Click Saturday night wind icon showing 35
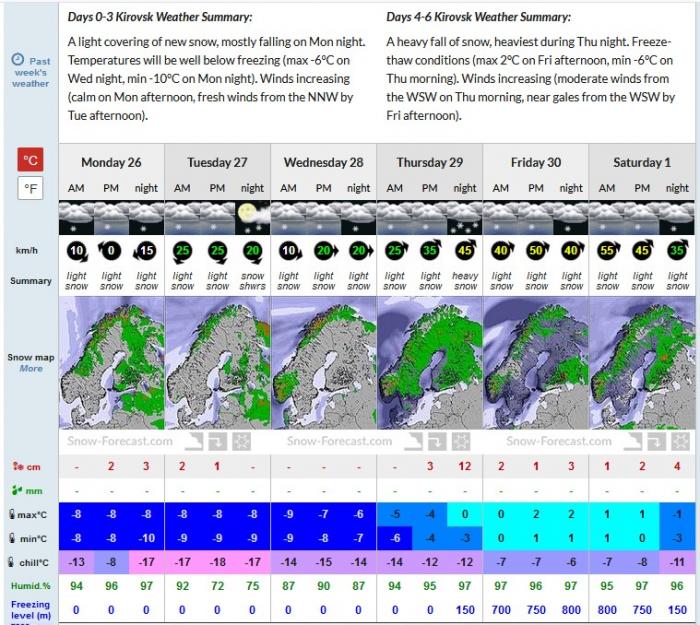Viewport: 700px width, 625px height. click(x=678, y=251)
